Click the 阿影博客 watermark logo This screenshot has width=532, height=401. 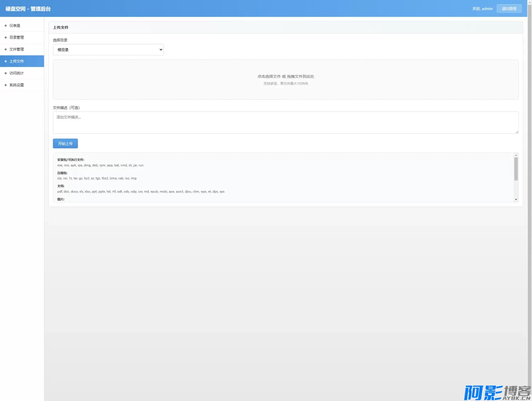click(x=497, y=393)
